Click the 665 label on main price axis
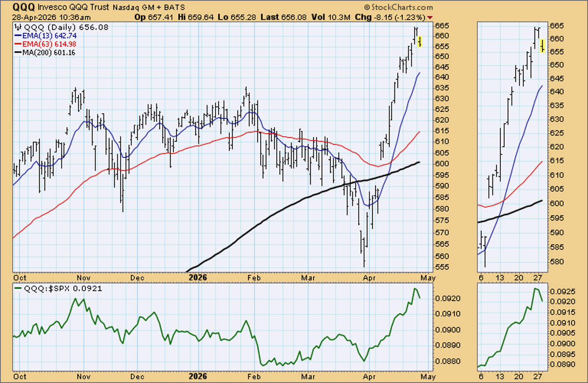 click(x=441, y=26)
